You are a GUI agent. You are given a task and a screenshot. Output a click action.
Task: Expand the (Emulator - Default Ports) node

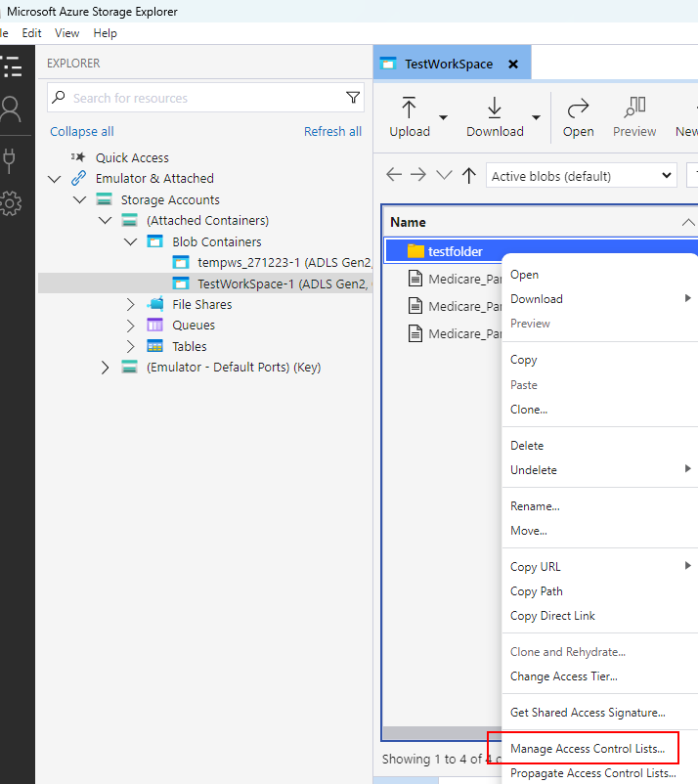pos(105,368)
